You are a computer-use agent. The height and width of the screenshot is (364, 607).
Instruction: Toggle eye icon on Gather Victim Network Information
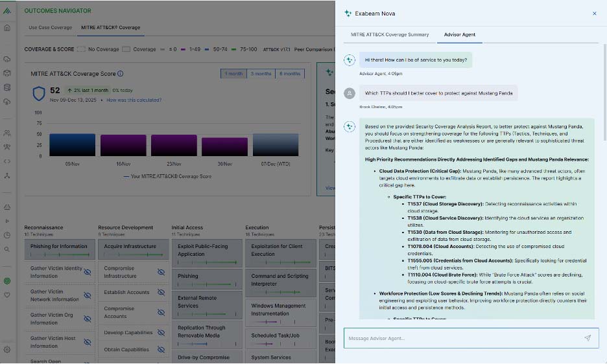tap(88, 295)
